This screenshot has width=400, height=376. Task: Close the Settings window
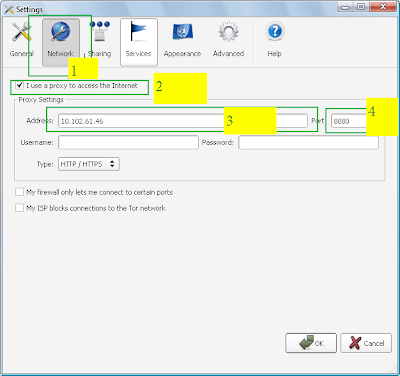pos(382,7)
